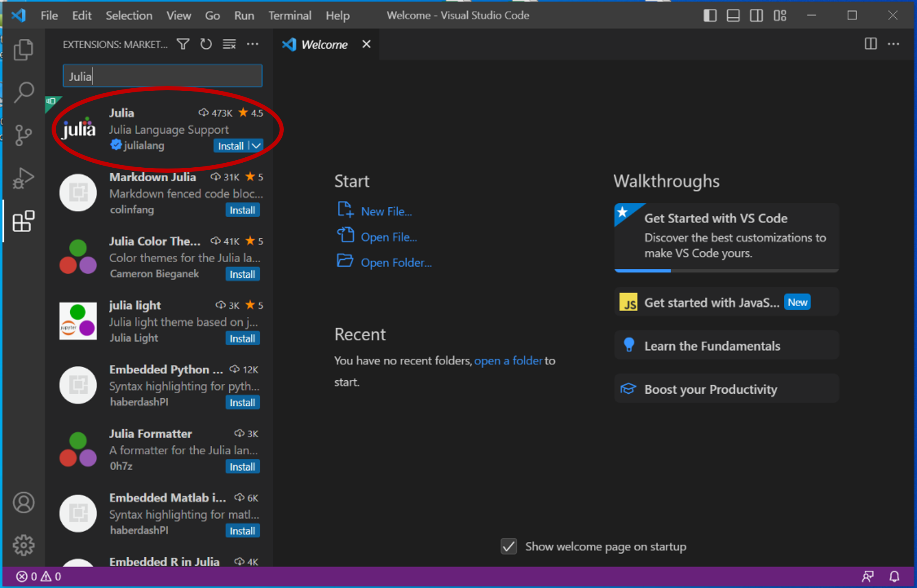Click the julialang publisher name
Viewport: 917px width, 588px height.
click(x=144, y=146)
